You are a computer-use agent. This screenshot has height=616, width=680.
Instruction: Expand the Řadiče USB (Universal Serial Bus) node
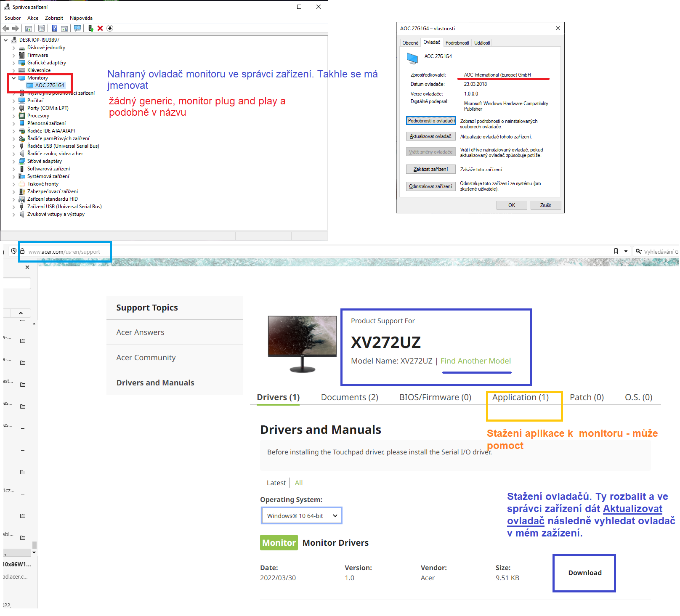(13, 146)
